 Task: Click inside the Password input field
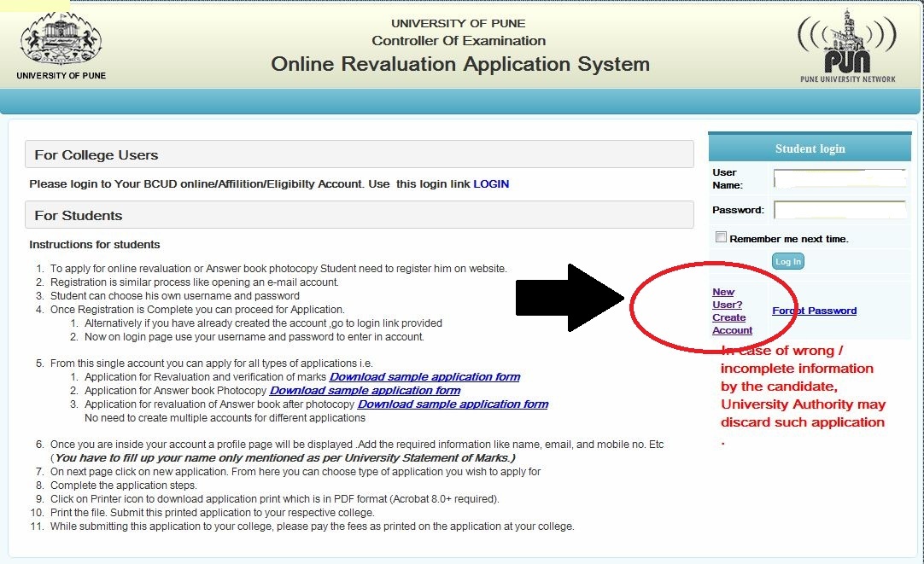[x=839, y=207]
